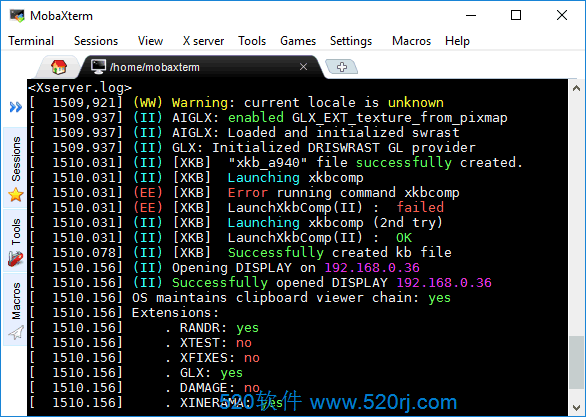Click the <Xserver.log> header text
Viewport: 586px width, 417px height.
coord(80,87)
